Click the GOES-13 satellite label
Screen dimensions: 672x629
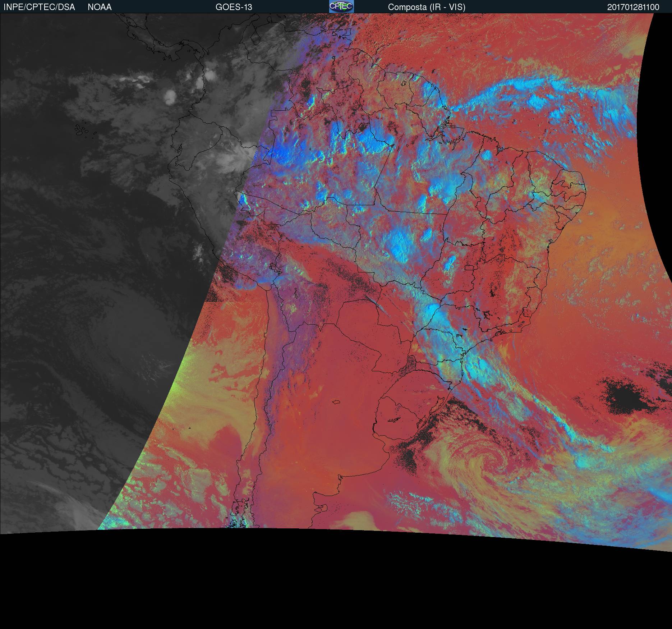pos(234,7)
